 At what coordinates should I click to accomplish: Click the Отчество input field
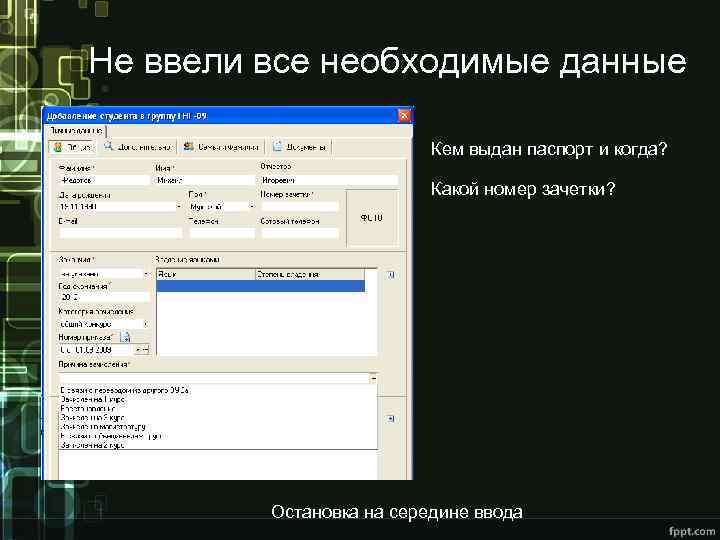pyautogui.click(x=329, y=180)
